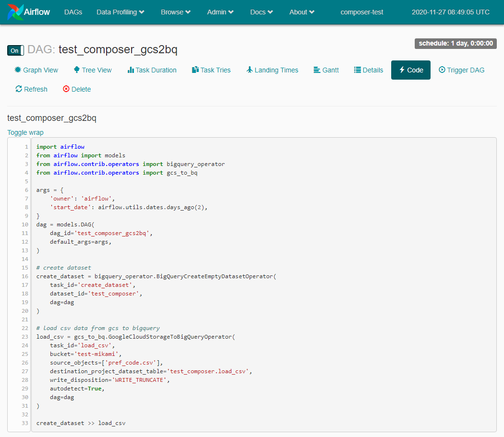The image size is (504, 437).
Task: Click the Gantt chart icon
Action: pos(317,70)
